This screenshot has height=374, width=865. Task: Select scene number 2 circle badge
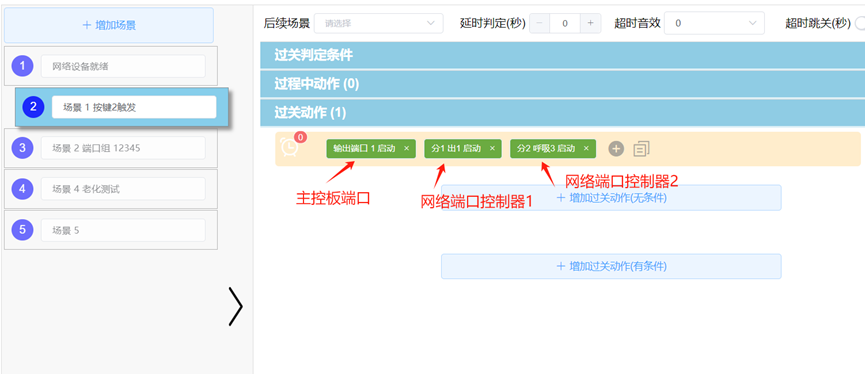pyautogui.click(x=33, y=107)
